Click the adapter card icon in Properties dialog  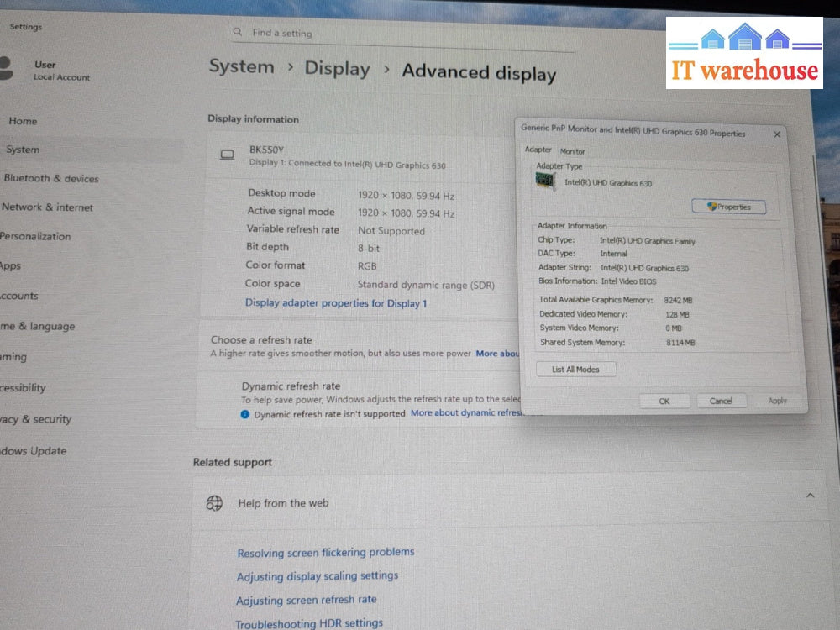[545, 181]
